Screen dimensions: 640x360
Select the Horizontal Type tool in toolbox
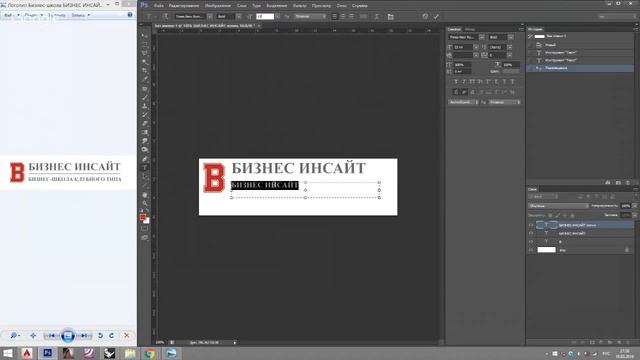pos(144,168)
